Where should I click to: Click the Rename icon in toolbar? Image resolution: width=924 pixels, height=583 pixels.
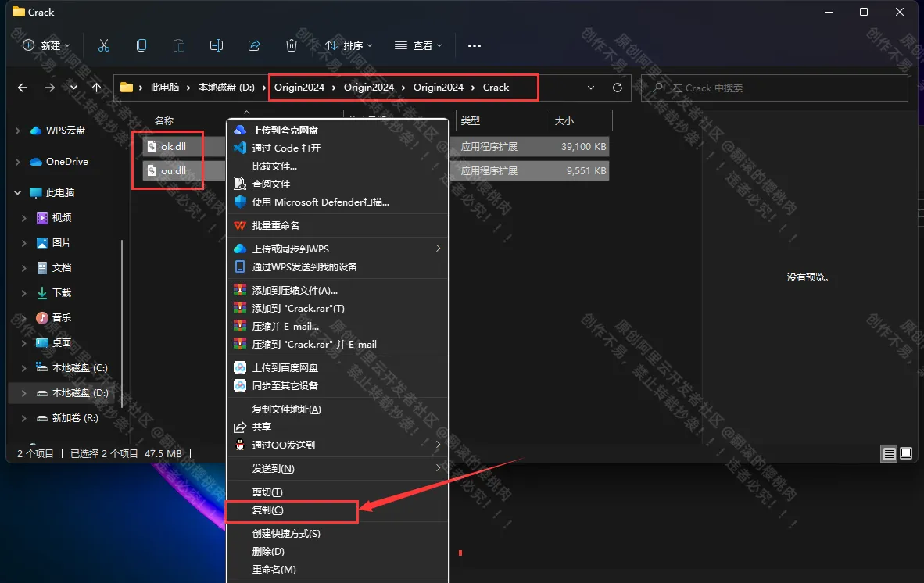pyautogui.click(x=217, y=45)
